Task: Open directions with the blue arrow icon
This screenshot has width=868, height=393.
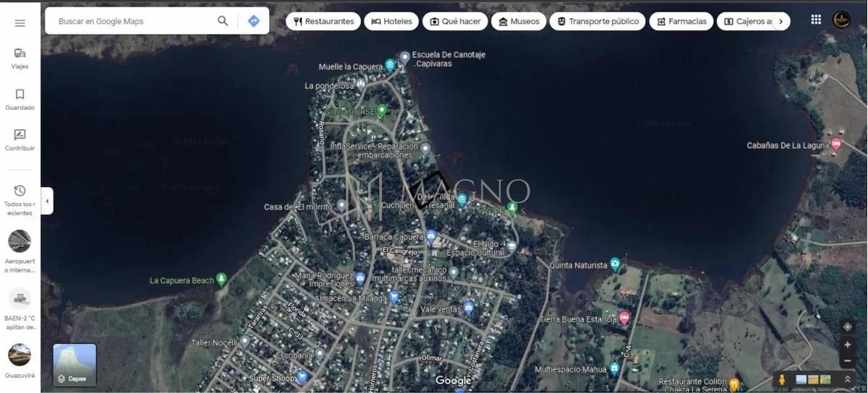Action: 253,21
